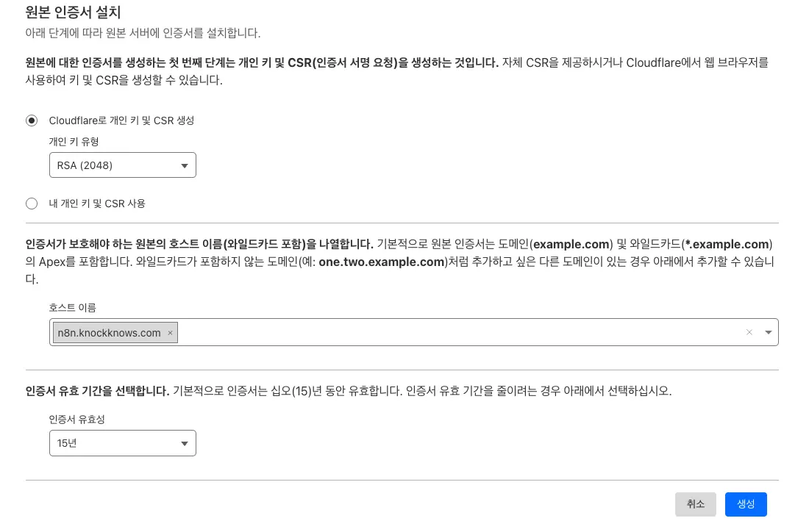809x532 pixels.
Task: Cancel the dialog with the 취소 button
Action: 695,504
